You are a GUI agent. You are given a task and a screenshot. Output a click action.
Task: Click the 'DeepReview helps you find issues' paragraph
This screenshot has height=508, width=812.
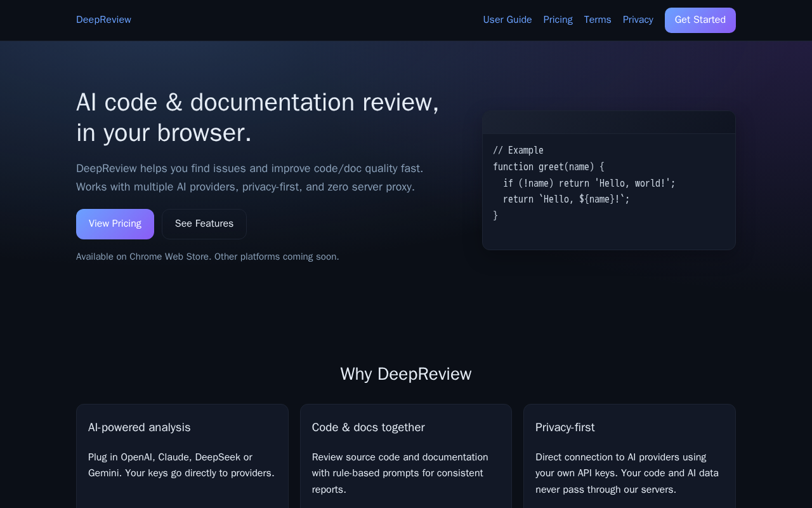tap(250, 178)
